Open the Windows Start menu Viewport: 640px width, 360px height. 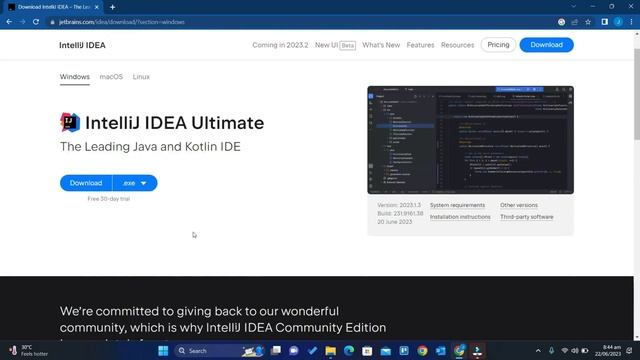pyautogui.click(x=163, y=351)
